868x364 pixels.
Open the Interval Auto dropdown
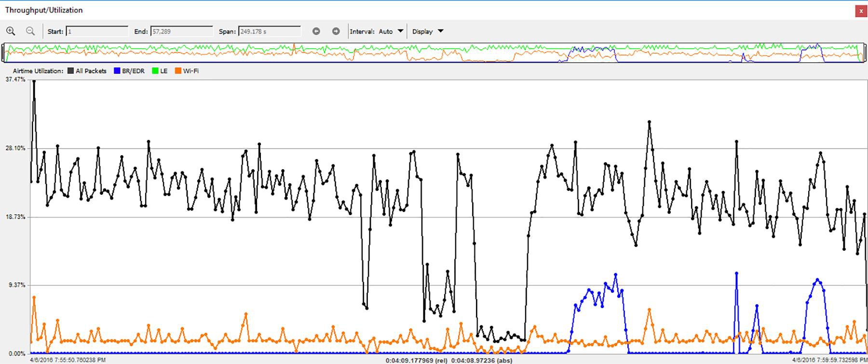(391, 31)
